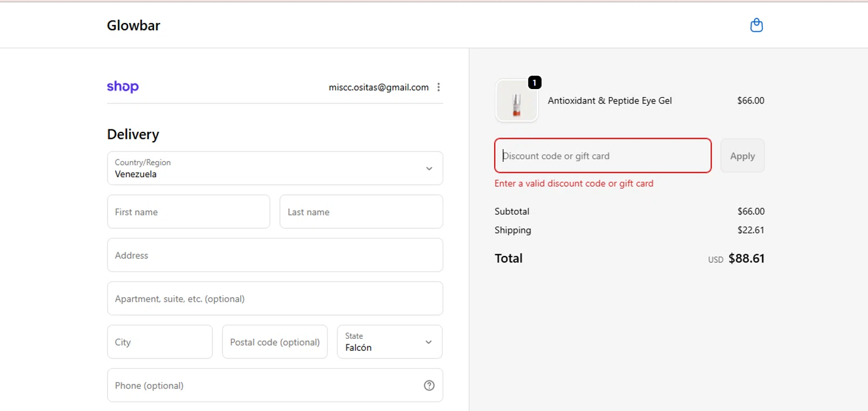Click the quantity badge on product image
The width and height of the screenshot is (868, 411).
(x=535, y=83)
